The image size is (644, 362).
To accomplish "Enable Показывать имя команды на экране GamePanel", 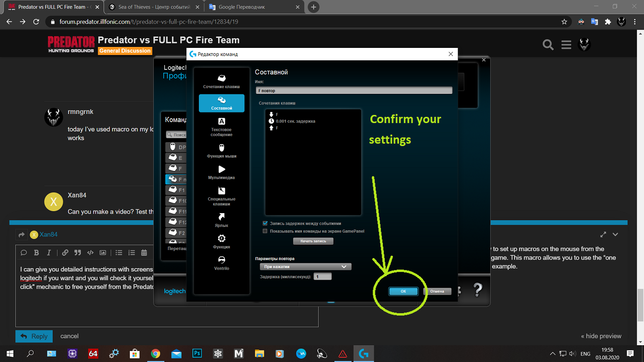I will [265, 231].
